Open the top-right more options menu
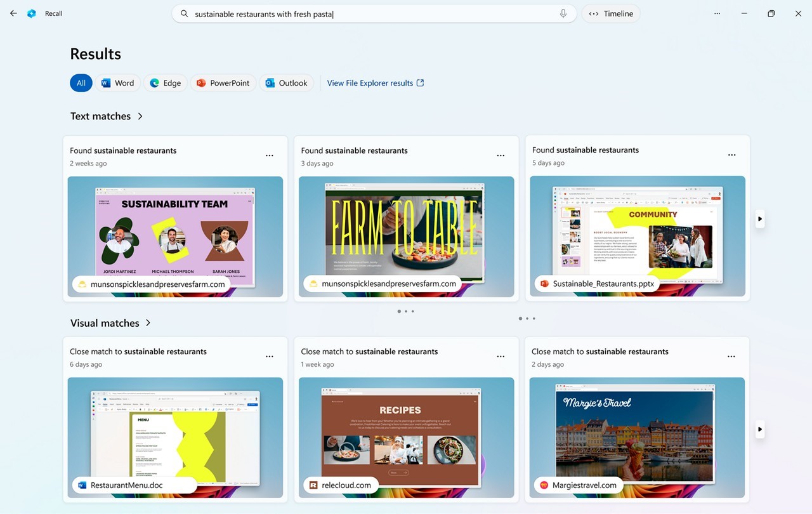The image size is (812, 514). pyautogui.click(x=717, y=13)
